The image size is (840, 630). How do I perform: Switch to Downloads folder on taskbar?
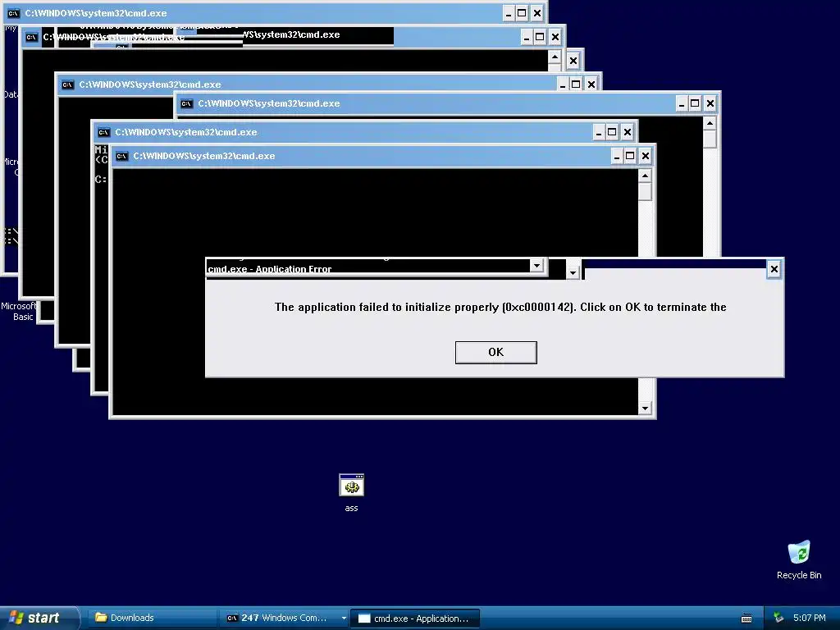click(x=151, y=618)
